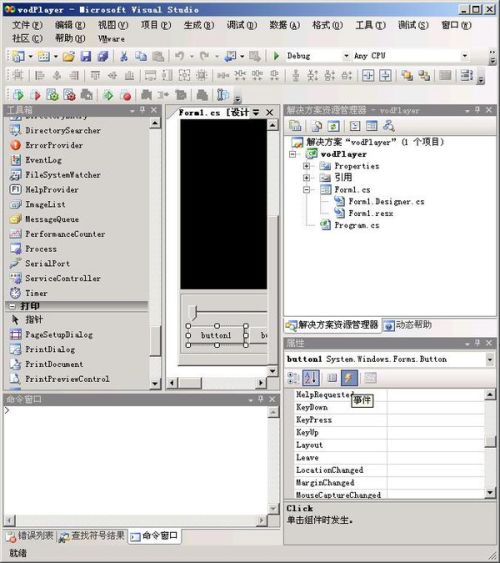Expand the Properties folder node
The image size is (500, 563).
[x=306, y=166]
